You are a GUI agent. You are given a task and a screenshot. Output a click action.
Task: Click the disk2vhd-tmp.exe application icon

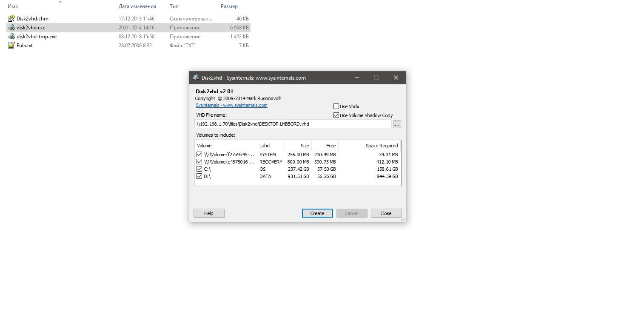pyautogui.click(x=11, y=37)
